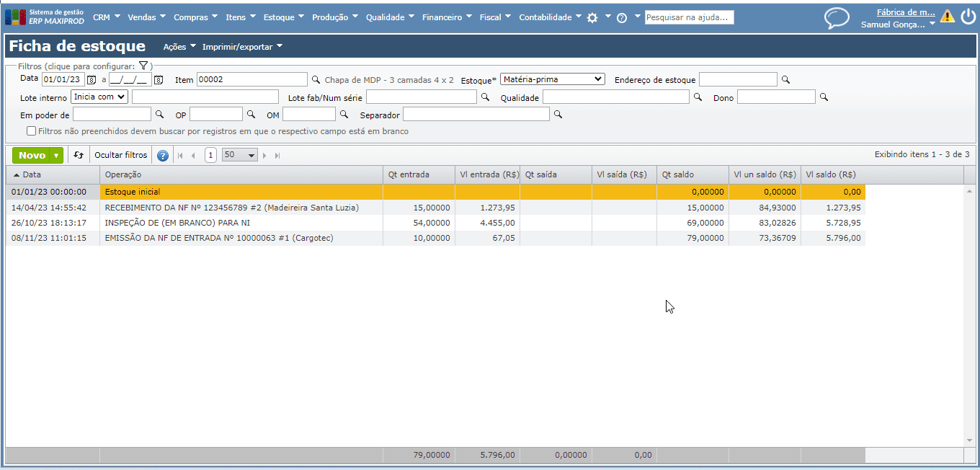This screenshot has height=470, width=980.
Task: Click the Pesquisar na ajuda search field
Action: 689,17
